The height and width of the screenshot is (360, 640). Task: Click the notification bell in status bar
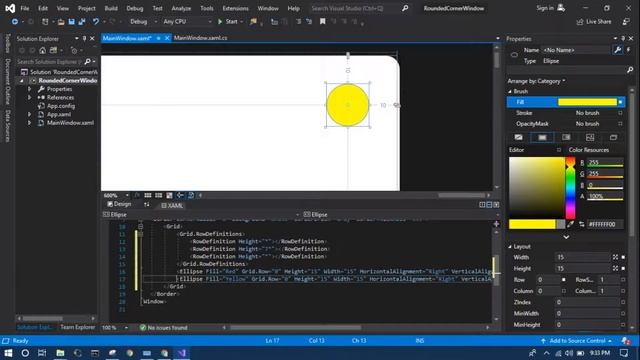[x=625, y=340]
